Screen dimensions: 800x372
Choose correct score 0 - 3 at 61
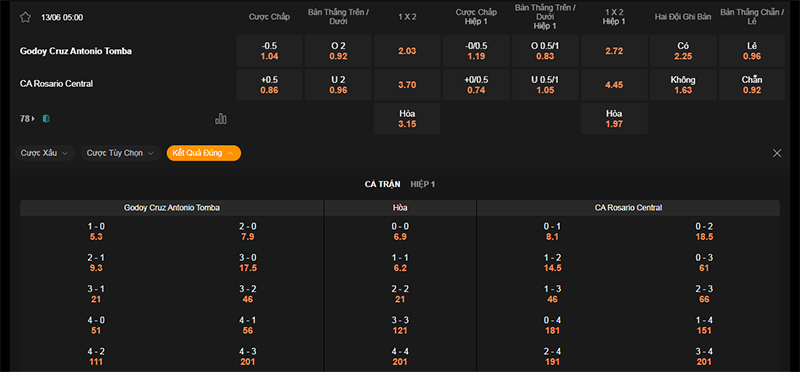tap(705, 263)
